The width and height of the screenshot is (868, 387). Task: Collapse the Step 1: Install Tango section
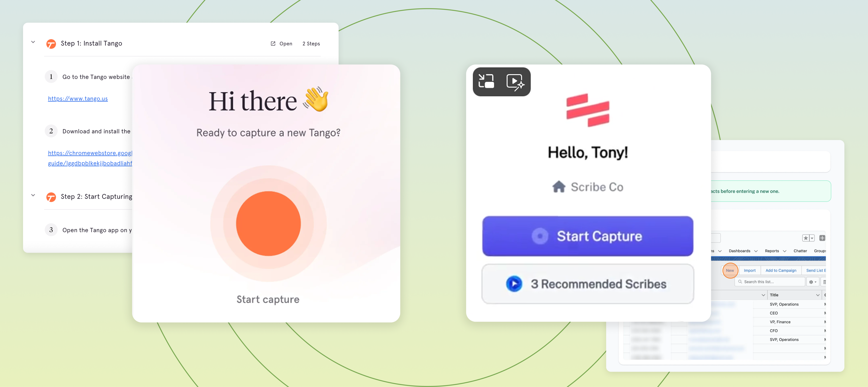(x=33, y=42)
